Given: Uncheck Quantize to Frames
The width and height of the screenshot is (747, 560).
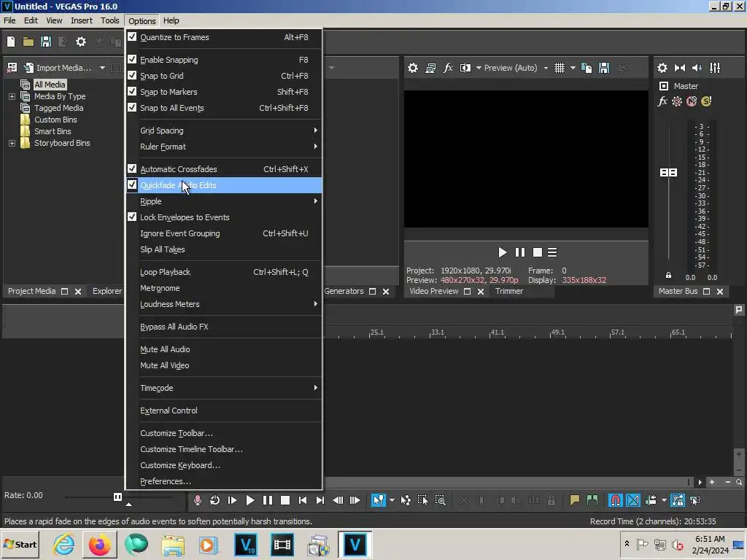Looking at the screenshot, I should tap(223, 37).
